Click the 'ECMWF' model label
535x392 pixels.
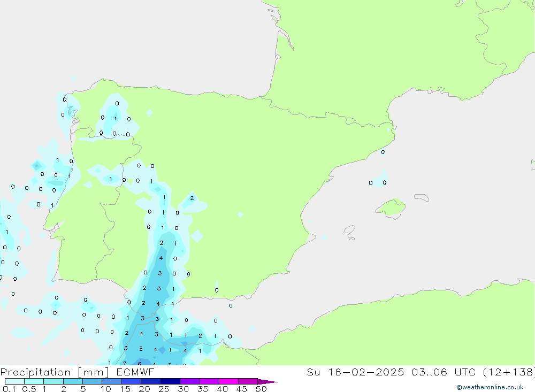135,372
